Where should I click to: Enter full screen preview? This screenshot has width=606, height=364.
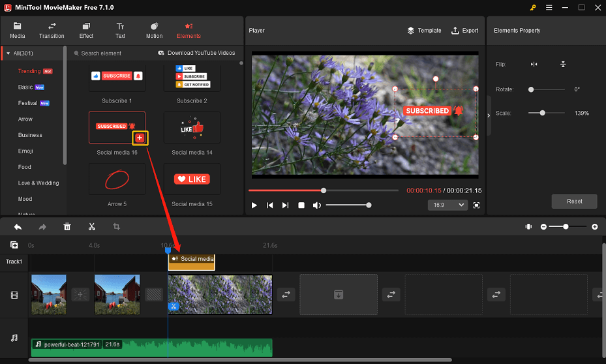pyautogui.click(x=477, y=205)
